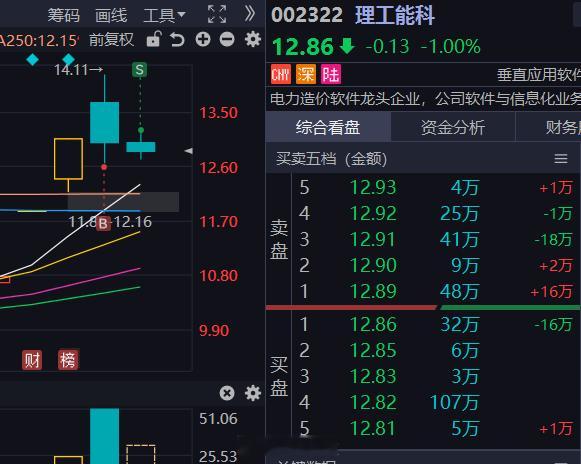Viewport: 581px width, 464px height.
Task: Click the large cyan candlestick
Action: (x=104, y=122)
